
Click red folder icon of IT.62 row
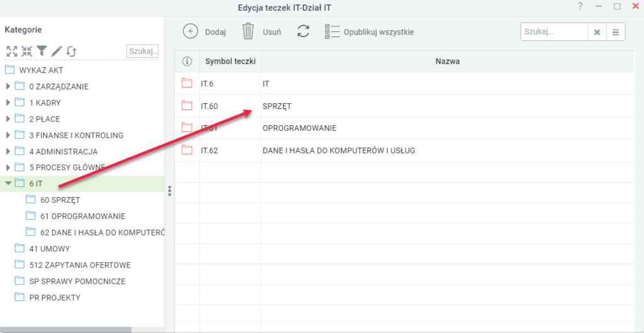187,150
